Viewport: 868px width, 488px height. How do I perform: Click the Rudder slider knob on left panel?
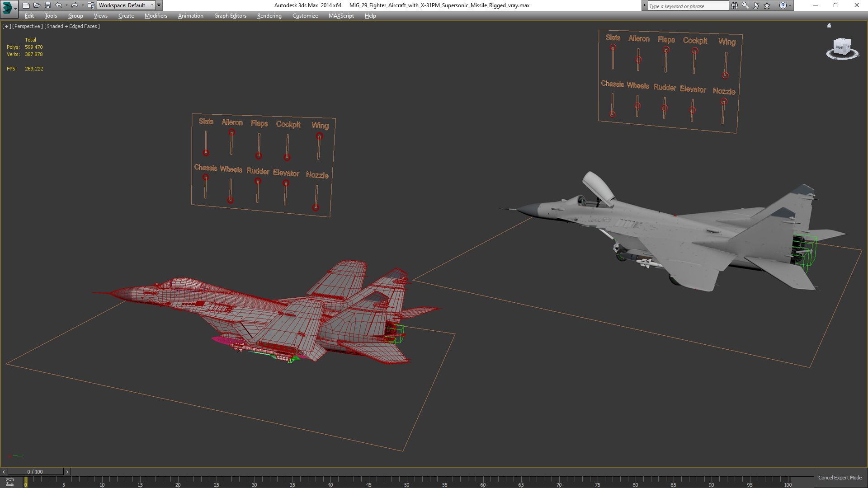pos(258,181)
